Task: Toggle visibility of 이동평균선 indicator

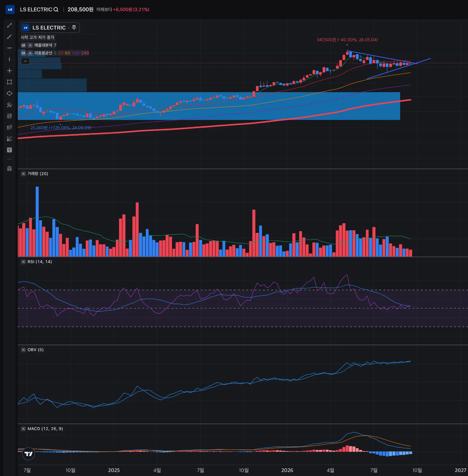Action: (23, 53)
